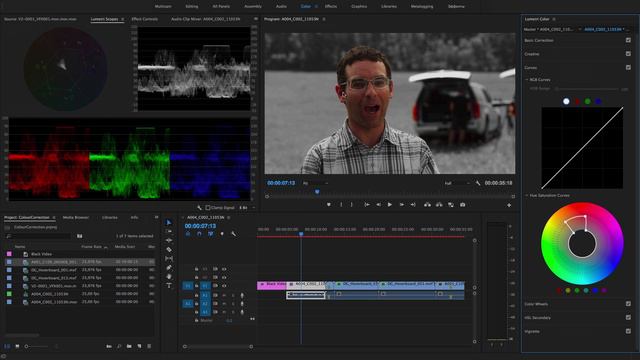Select the Track Select Forward tool
Viewport: 640px width, 360px height.
[x=169, y=231]
